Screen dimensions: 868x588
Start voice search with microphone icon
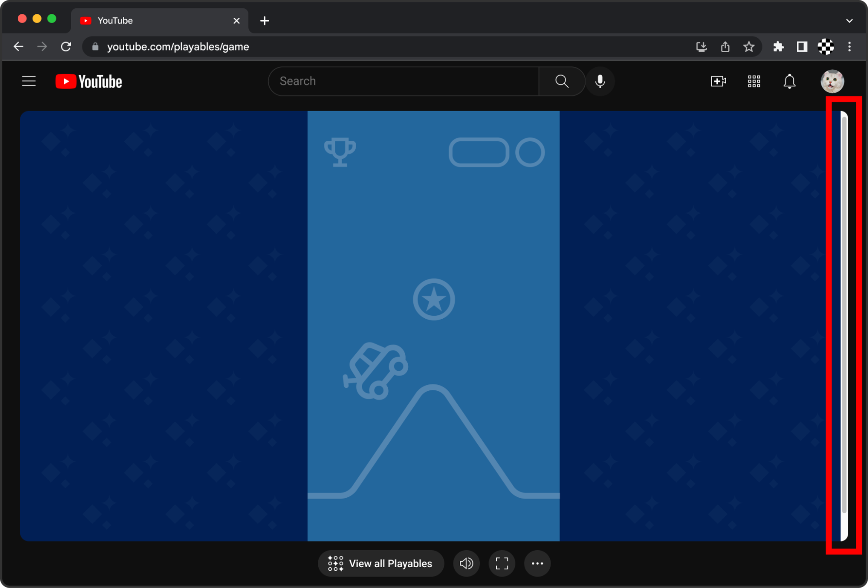pos(600,81)
